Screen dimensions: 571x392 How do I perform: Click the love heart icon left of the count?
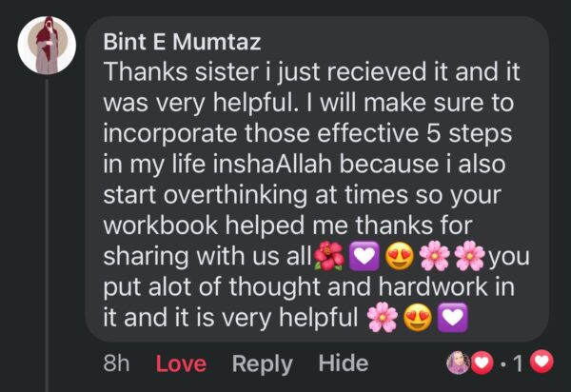[x=482, y=363]
